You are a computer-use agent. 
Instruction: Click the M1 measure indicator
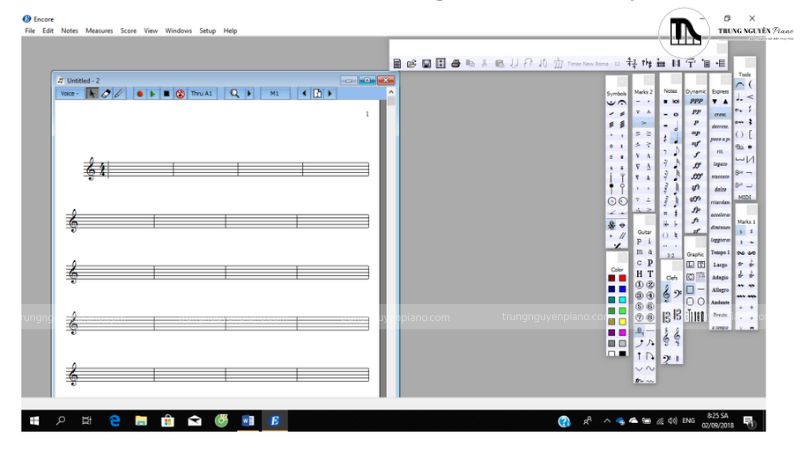click(x=274, y=93)
